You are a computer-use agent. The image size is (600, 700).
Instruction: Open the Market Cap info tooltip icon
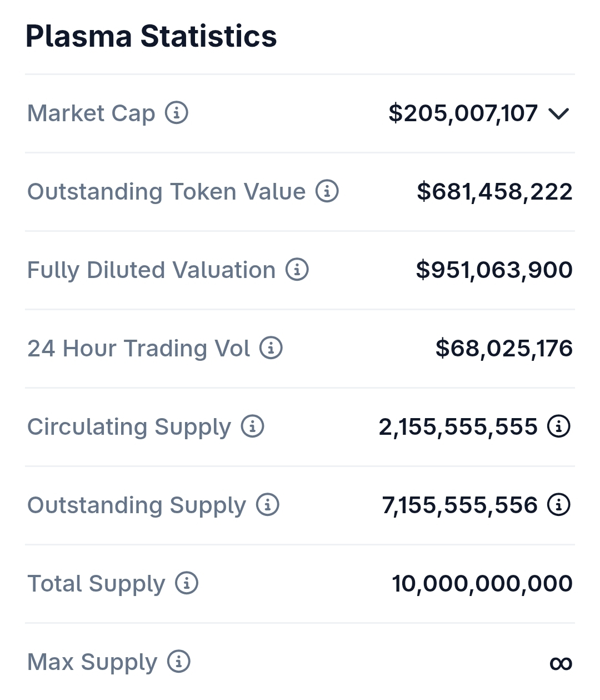coord(177,113)
